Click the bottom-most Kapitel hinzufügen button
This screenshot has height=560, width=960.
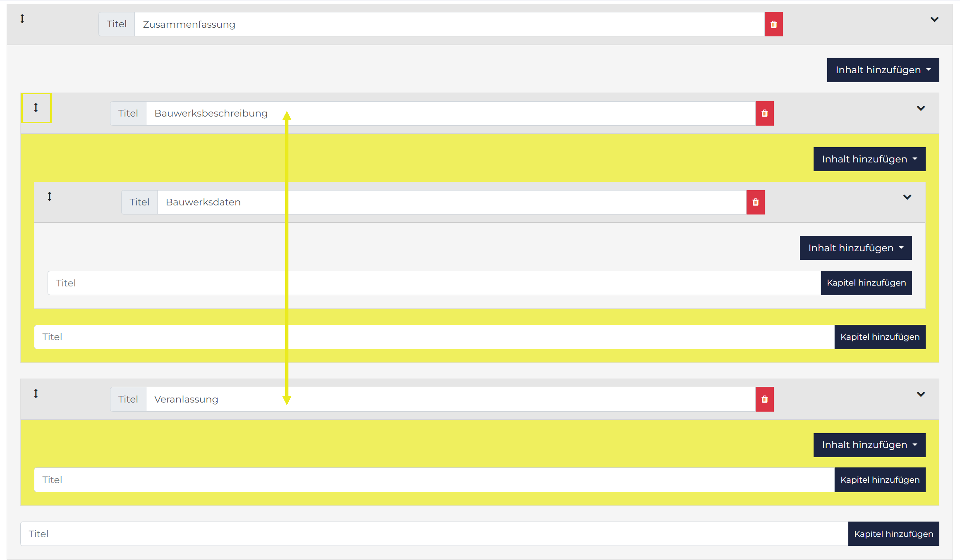[x=893, y=534]
